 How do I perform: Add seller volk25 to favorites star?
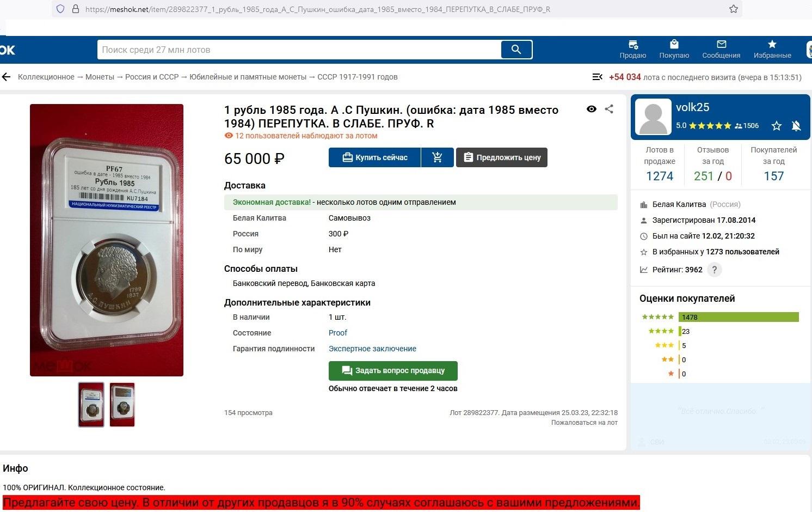coord(777,126)
